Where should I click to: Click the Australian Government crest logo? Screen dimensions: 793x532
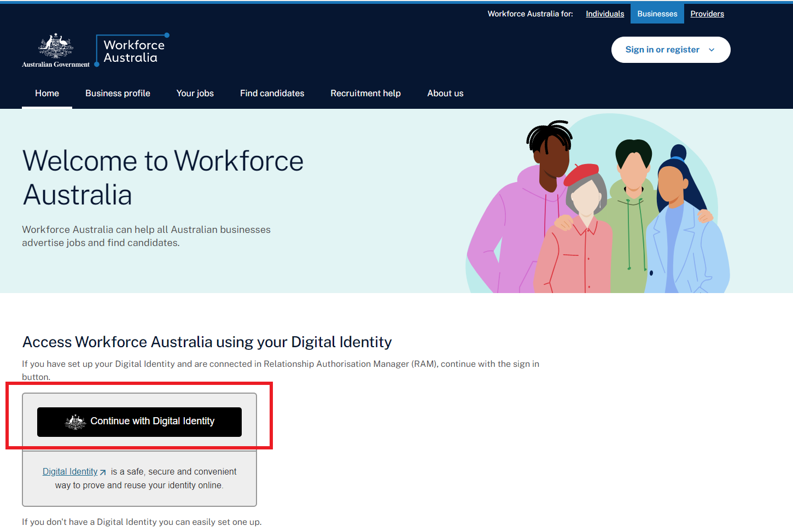[56, 50]
